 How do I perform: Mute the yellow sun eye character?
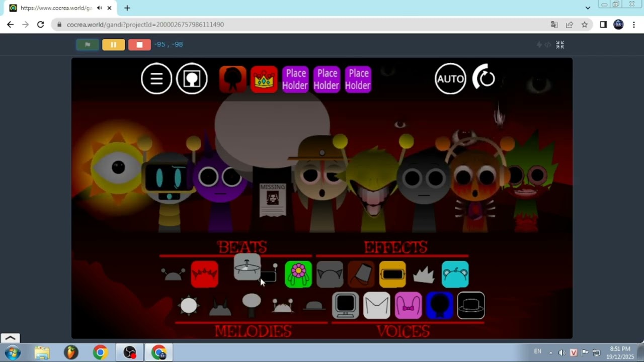pyautogui.click(x=118, y=168)
